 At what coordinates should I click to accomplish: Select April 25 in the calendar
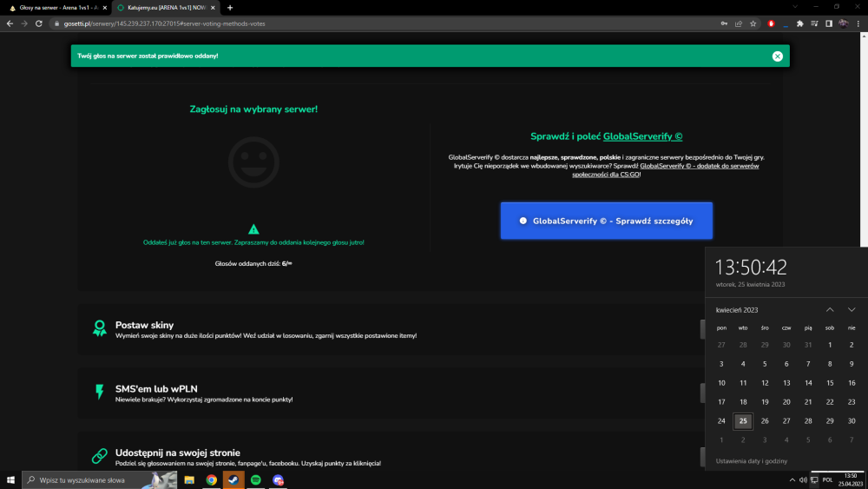tap(743, 421)
